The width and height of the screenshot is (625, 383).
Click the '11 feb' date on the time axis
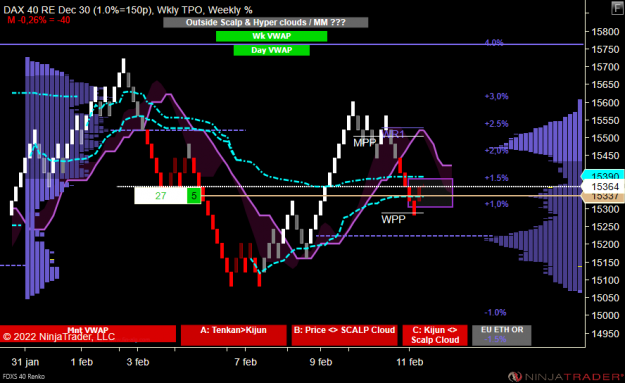coord(410,362)
